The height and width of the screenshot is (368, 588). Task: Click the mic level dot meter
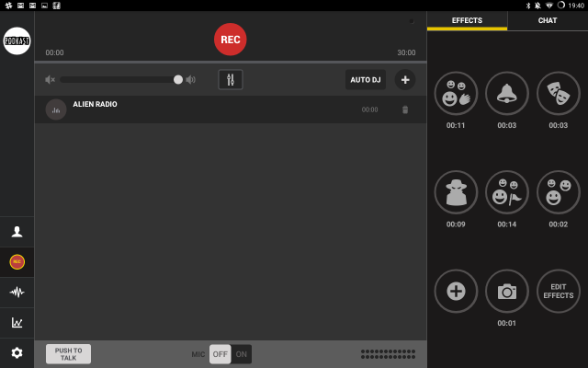pyautogui.click(x=388, y=354)
